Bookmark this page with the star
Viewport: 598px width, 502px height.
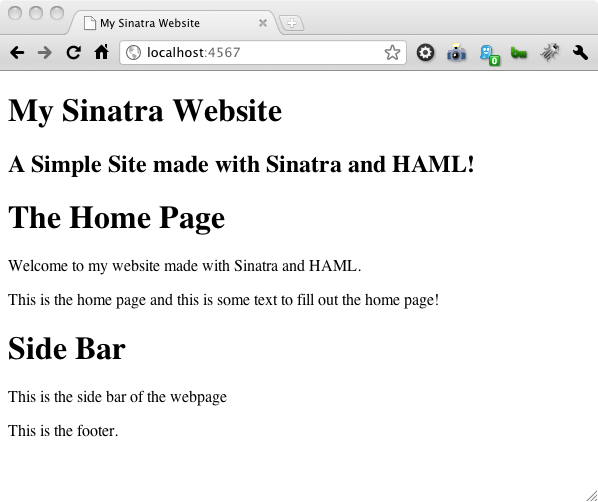[x=392, y=52]
